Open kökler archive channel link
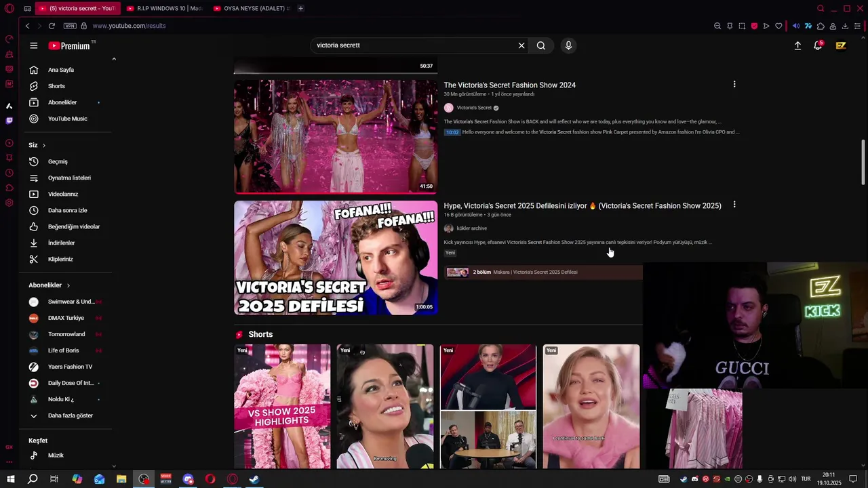 coord(471,228)
